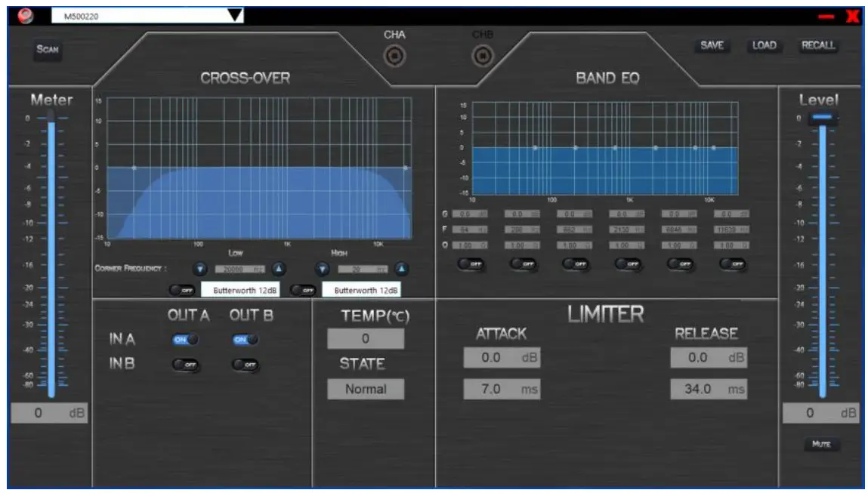Open the M500220 device dropdown
This screenshot has width=868, height=493.
coord(147,16)
